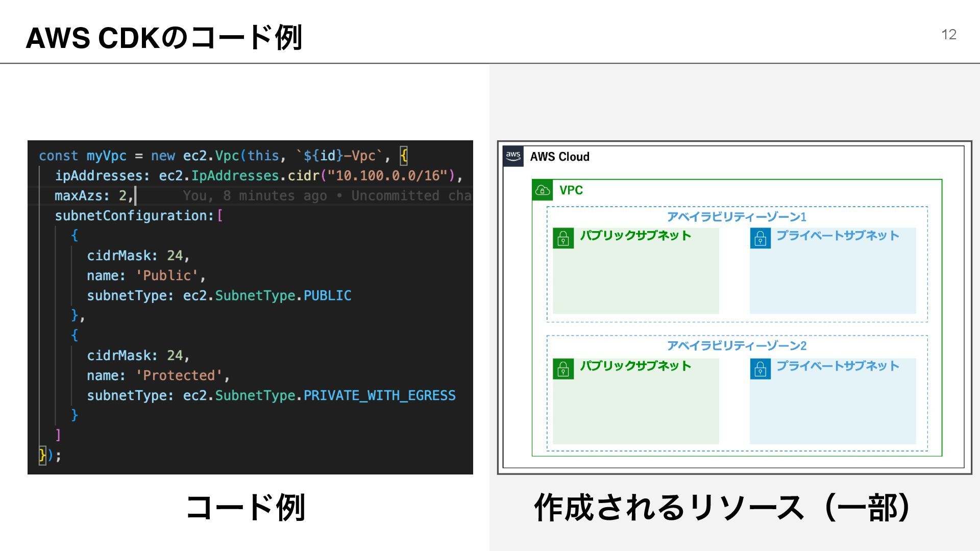Image resolution: width=980 pixels, height=551 pixels.
Task: Select public subnet lock icon in zone 2
Action: 563,369
